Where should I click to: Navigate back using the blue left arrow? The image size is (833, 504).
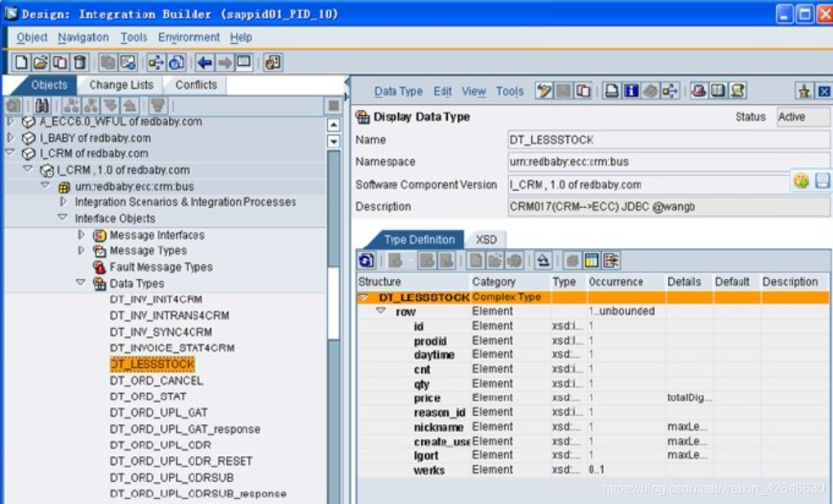203,63
